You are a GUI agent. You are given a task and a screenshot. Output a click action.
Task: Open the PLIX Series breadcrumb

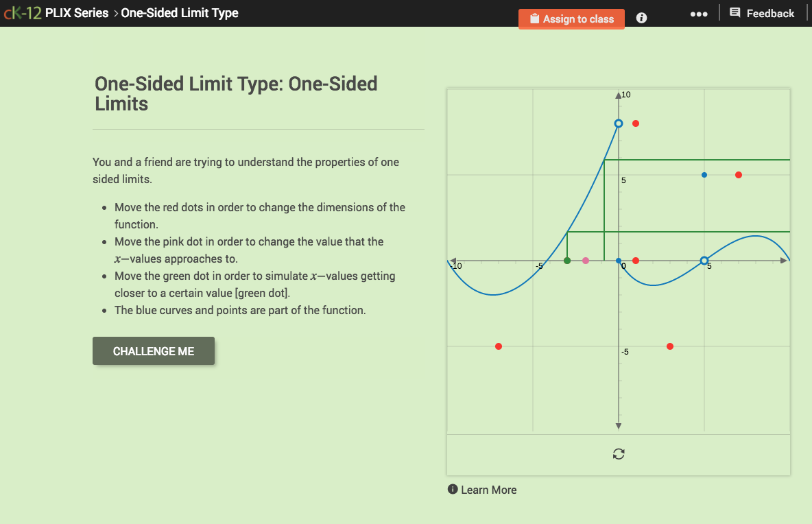tap(77, 12)
